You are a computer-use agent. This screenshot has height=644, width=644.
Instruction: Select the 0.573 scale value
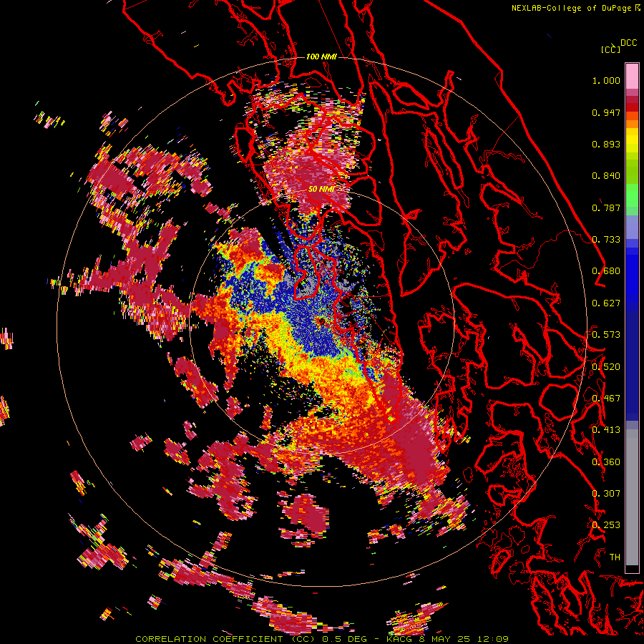[606, 335]
